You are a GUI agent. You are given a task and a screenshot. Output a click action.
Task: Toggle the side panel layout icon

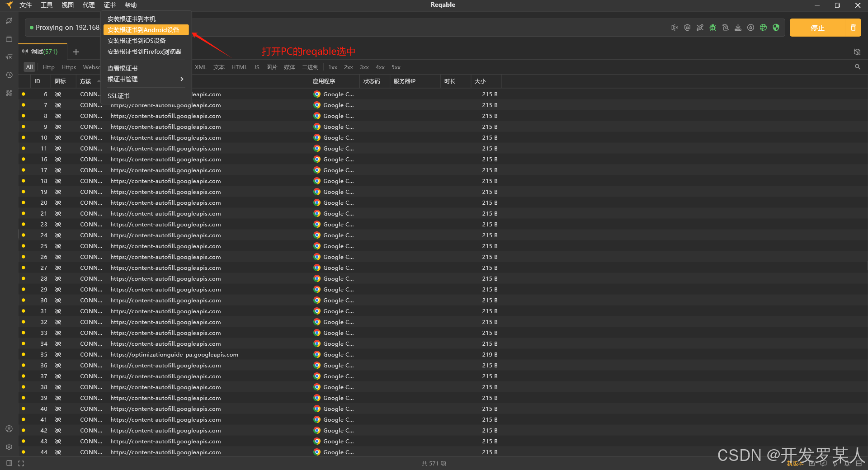(9, 463)
